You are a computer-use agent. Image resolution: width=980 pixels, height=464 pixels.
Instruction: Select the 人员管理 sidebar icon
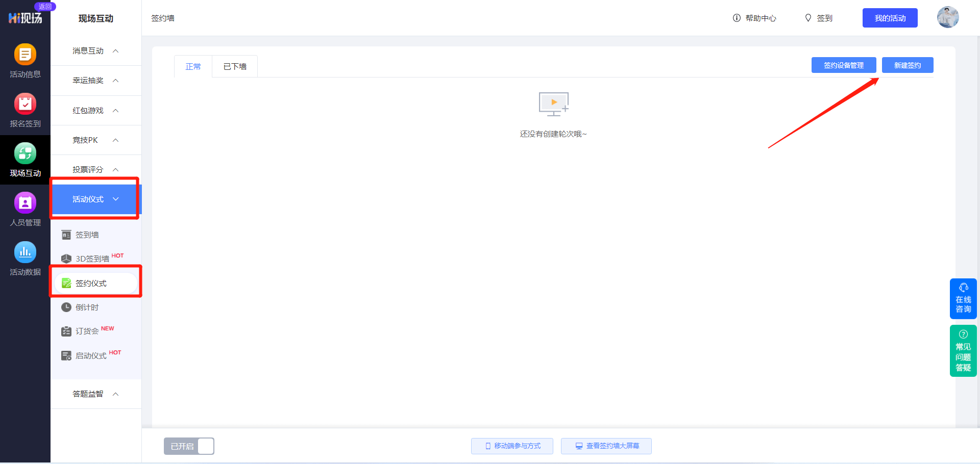pyautogui.click(x=25, y=203)
